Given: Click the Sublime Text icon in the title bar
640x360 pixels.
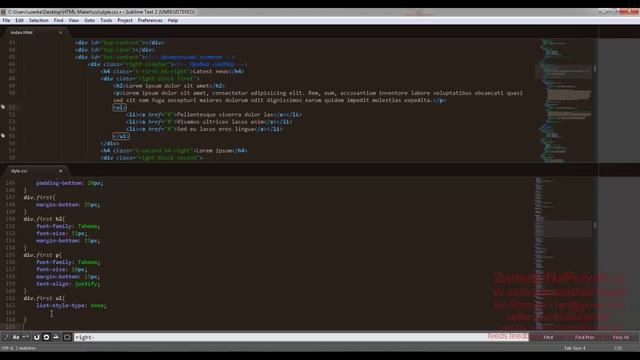Looking at the screenshot, I should tap(3, 12).
